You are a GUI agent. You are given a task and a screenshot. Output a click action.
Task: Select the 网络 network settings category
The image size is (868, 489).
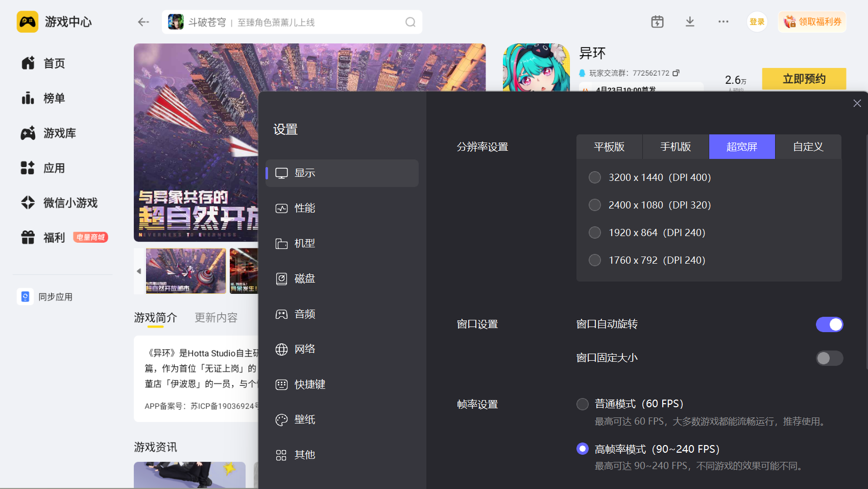click(342, 349)
